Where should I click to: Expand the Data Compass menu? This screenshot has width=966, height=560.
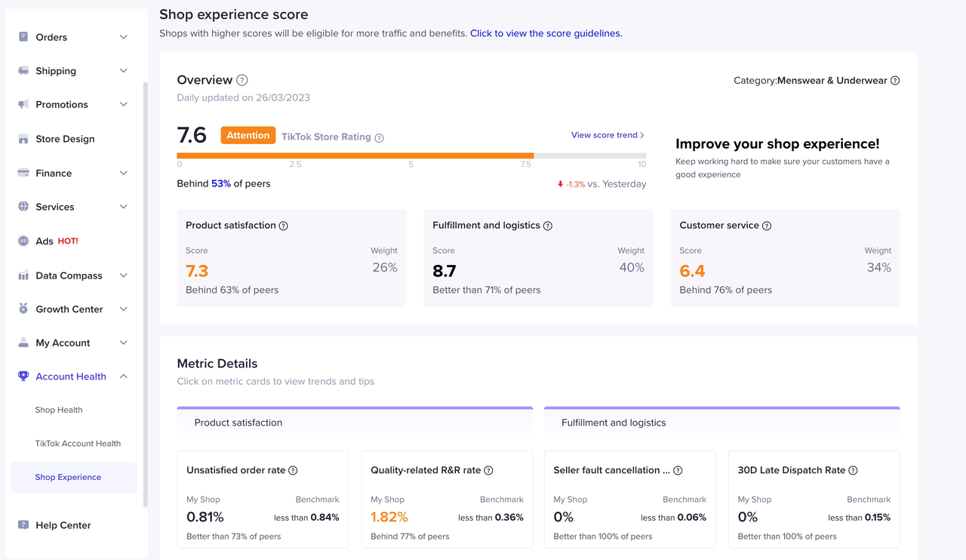tap(124, 275)
